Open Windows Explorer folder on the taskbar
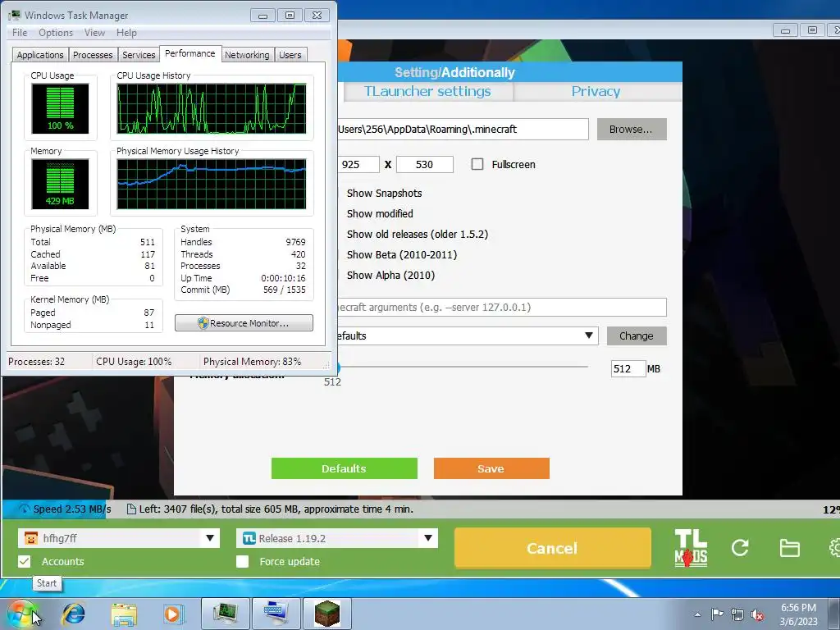 (124, 614)
